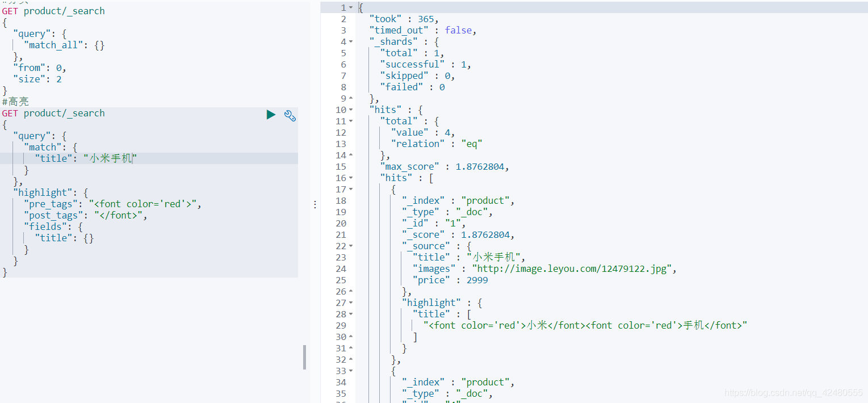Click "_score" : 1.8762804 on line 21
The height and width of the screenshot is (403, 868).
tap(458, 234)
